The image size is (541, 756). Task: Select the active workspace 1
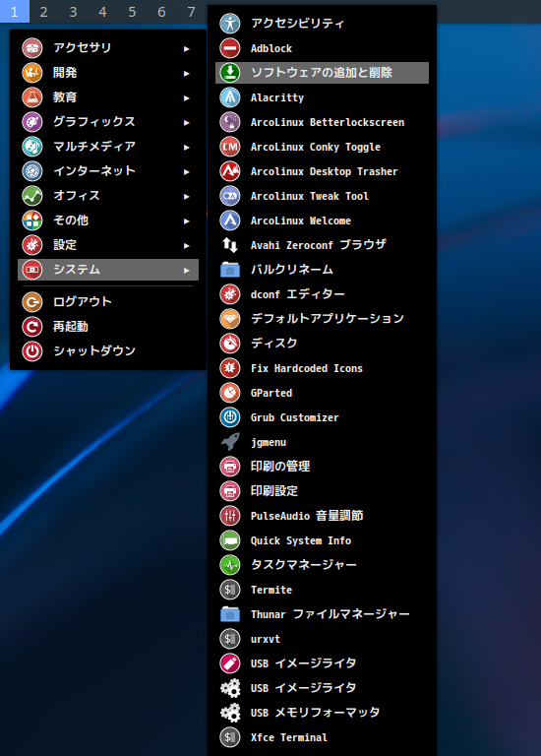point(15,11)
